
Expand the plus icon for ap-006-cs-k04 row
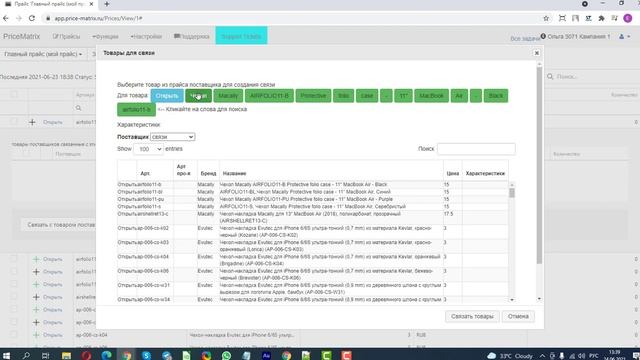tap(36, 335)
